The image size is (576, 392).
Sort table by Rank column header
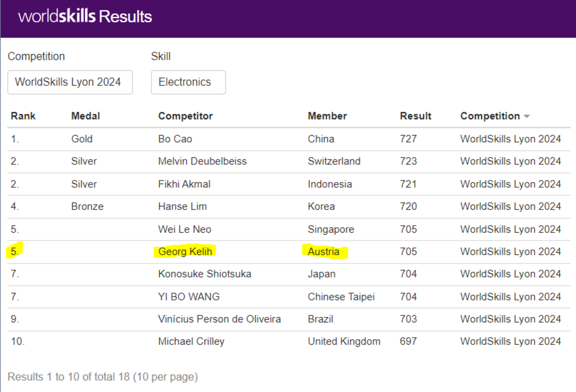click(x=23, y=116)
